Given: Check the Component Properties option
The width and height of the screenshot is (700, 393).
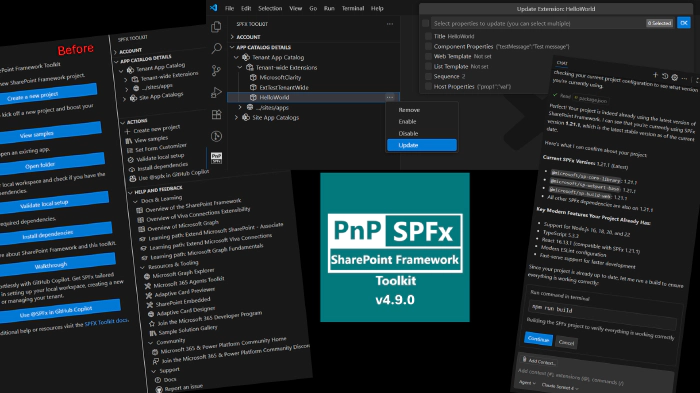Looking at the screenshot, I should [429, 46].
